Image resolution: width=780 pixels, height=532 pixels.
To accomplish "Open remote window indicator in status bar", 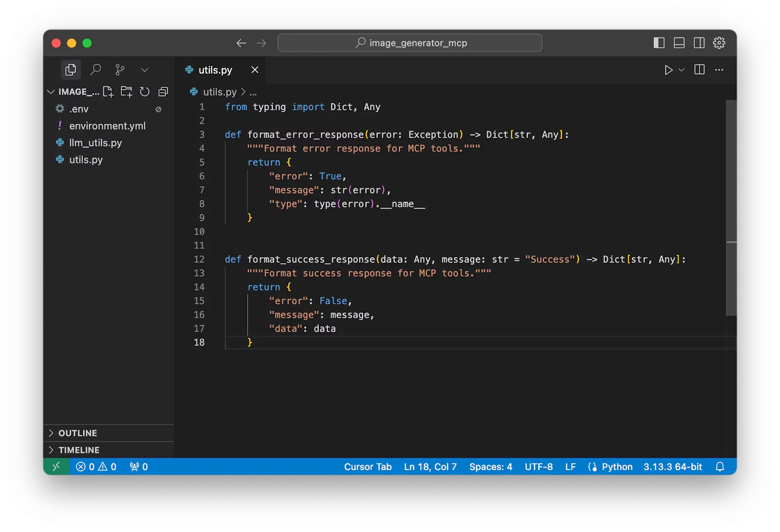I will pos(57,467).
